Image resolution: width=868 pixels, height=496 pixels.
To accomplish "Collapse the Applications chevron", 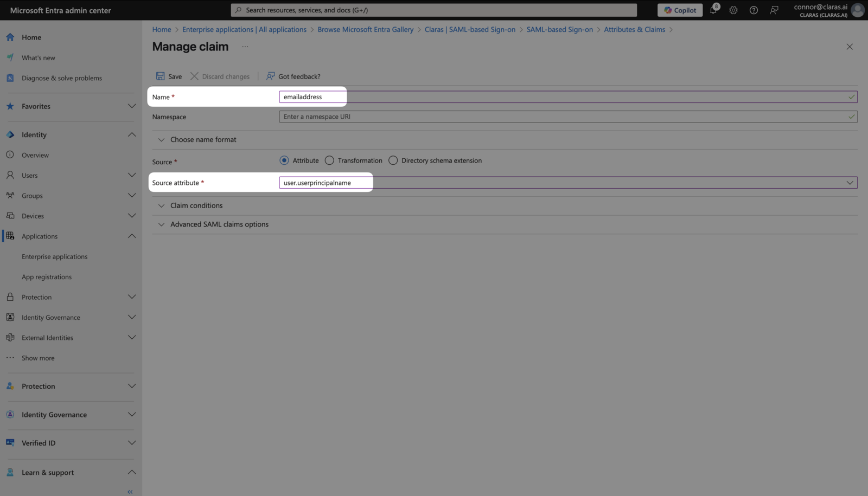I will 132,236.
